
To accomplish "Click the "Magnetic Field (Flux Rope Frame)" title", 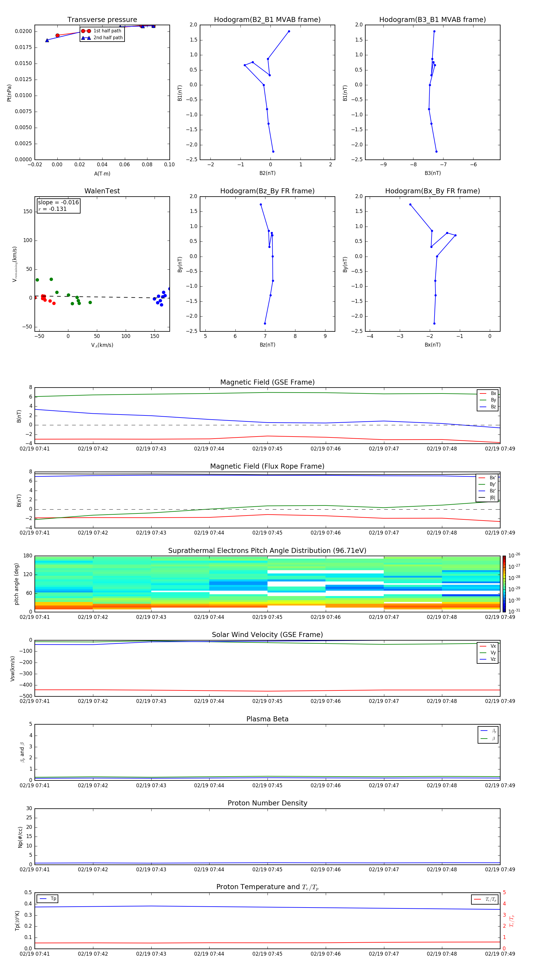I will pos(267,467).
